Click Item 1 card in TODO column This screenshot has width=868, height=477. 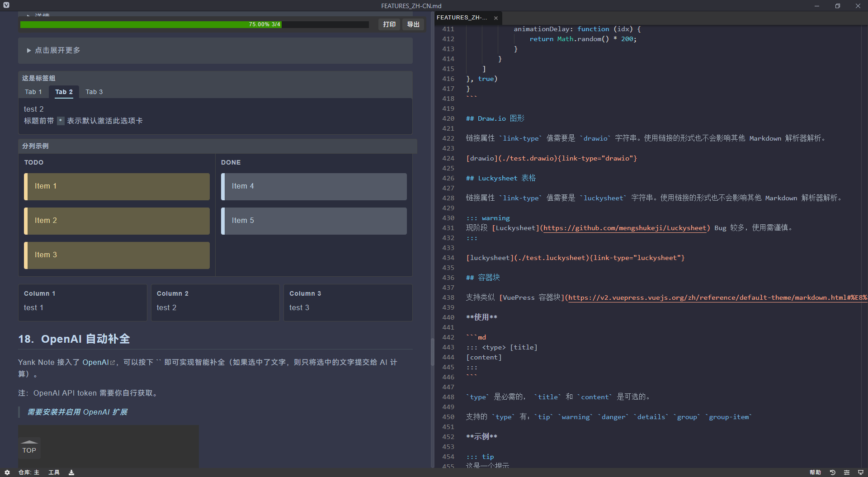pos(117,186)
